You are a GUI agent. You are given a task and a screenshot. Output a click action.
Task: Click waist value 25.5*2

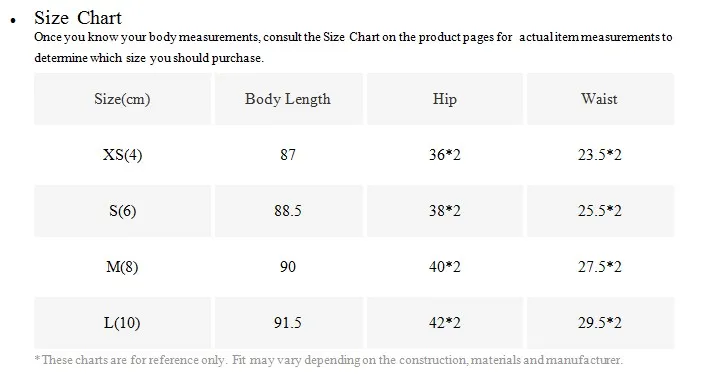(600, 211)
